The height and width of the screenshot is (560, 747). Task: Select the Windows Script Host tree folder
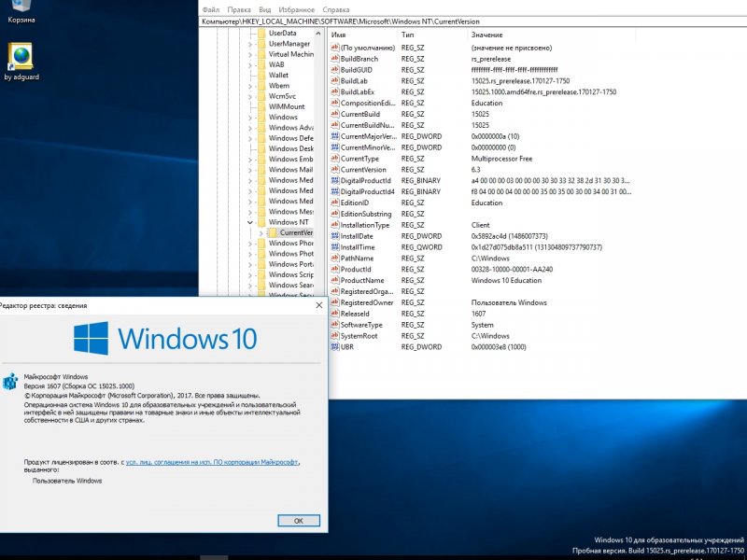click(x=290, y=274)
